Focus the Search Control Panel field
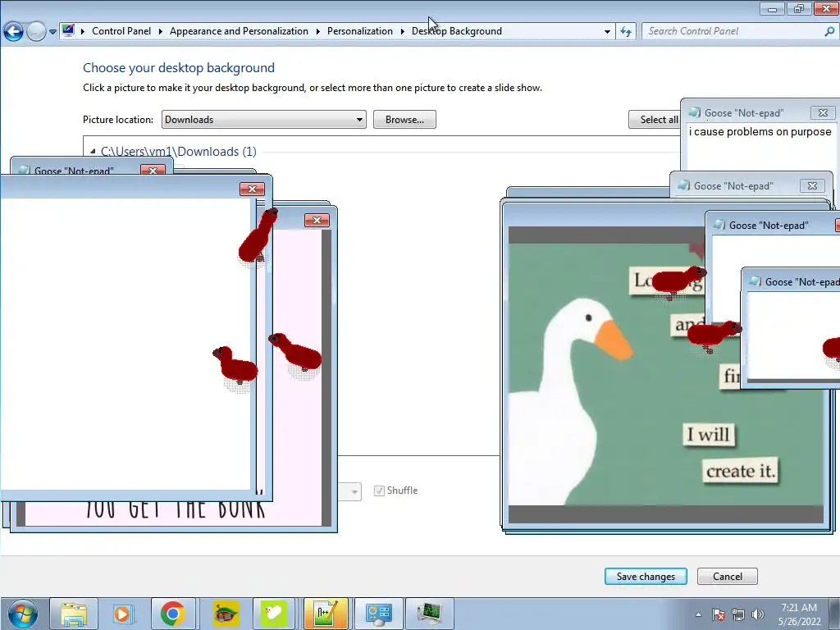The image size is (840, 630). [733, 31]
